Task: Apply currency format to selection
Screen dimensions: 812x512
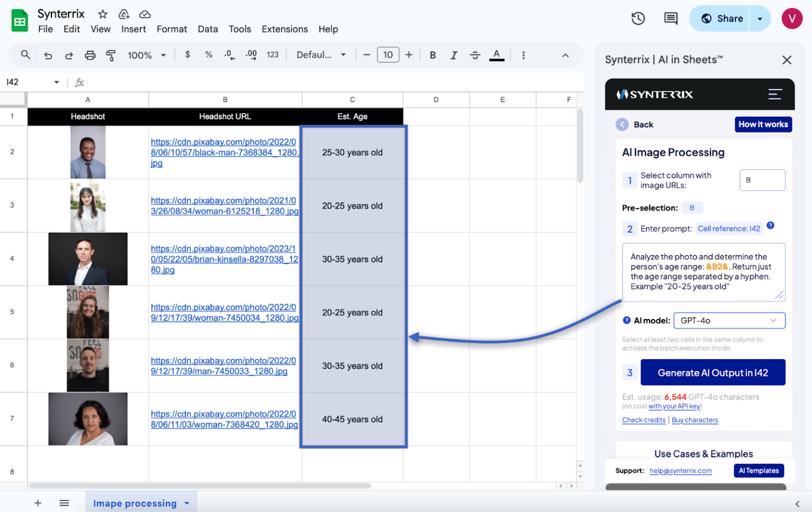Action: point(187,54)
